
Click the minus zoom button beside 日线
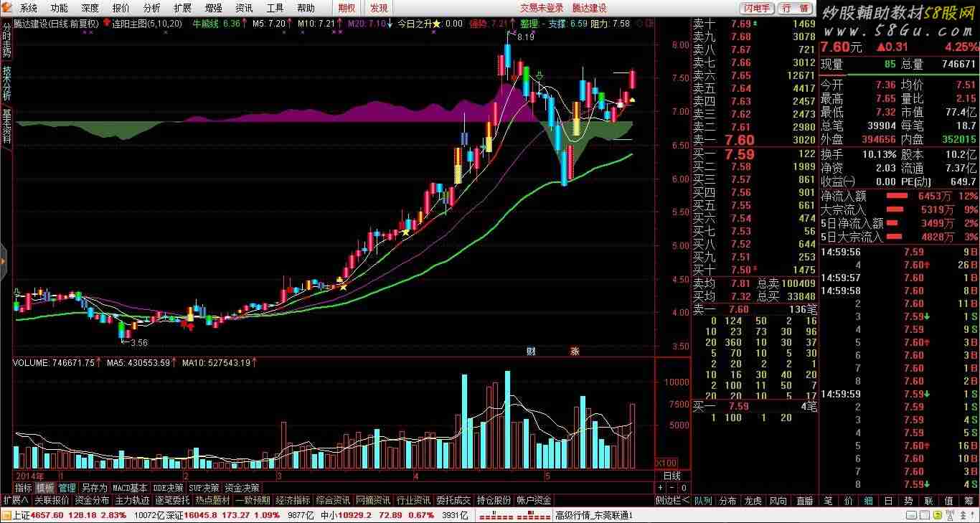[673, 488]
